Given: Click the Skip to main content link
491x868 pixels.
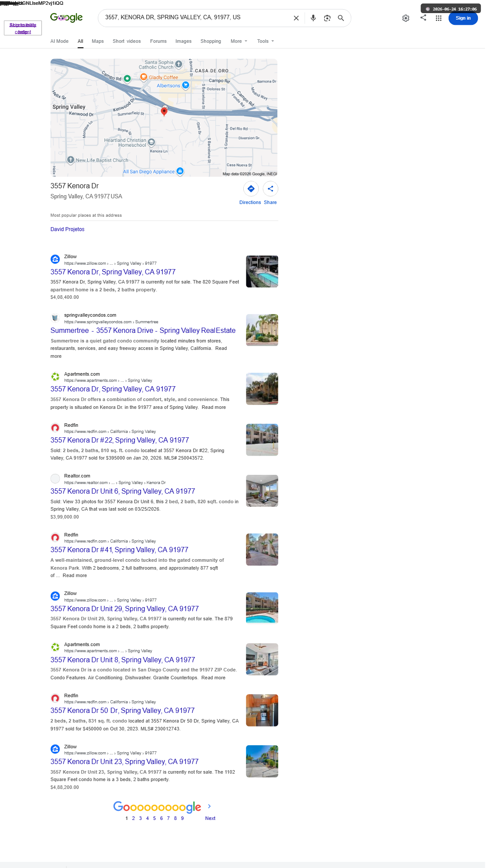Looking at the screenshot, I should (23, 28).
